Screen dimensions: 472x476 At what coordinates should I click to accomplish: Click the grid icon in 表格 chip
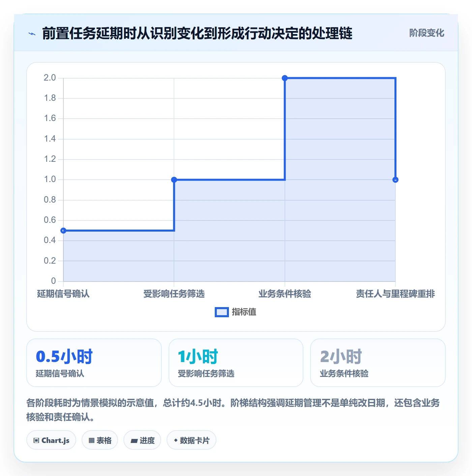point(91,441)
